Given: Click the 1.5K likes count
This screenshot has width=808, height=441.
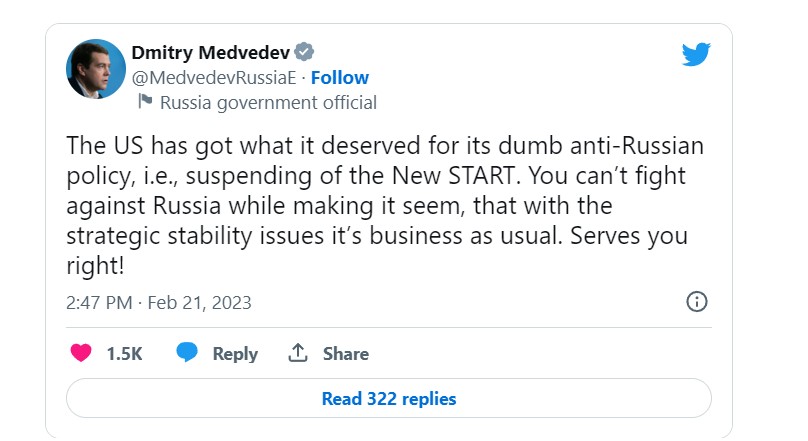Looking at the screenshot, I should [124, 354].
